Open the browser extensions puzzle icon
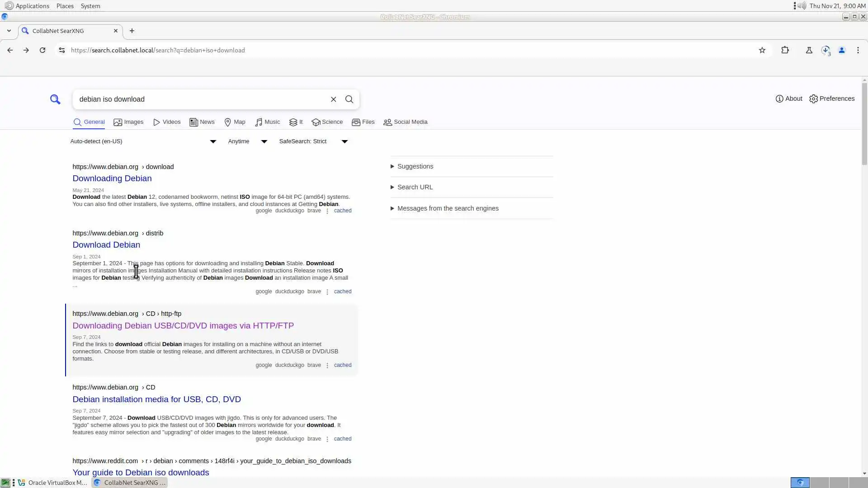The image size is (868, 488). pyautogui.click(x=785, y=50)
